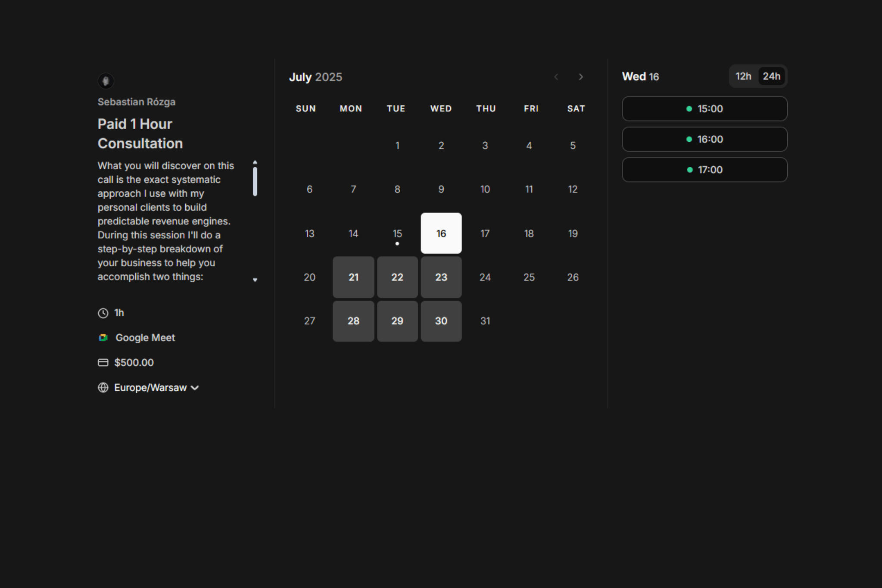The image size is (882, 588).
Task: Go to previous month arrow
Action: click(556, 77)
